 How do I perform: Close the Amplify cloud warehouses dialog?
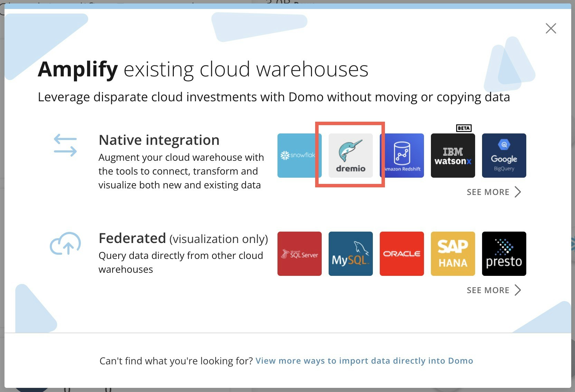click(x=551, y=28)
